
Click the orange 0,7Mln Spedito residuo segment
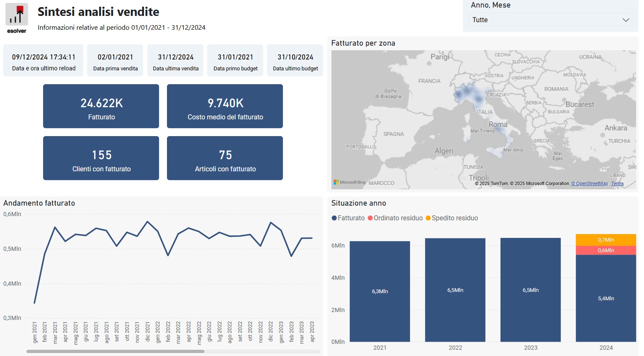coord(606,240)
